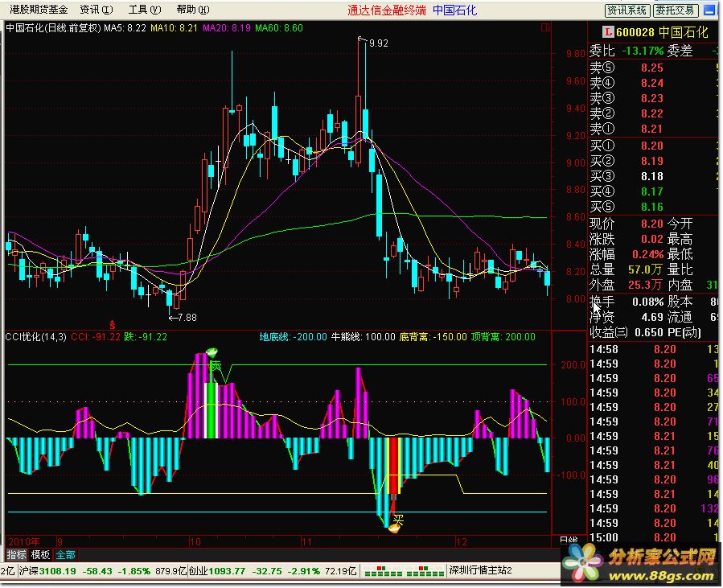
Task: Click the 涨跌 0.02 field
Action: pos(626,240)
